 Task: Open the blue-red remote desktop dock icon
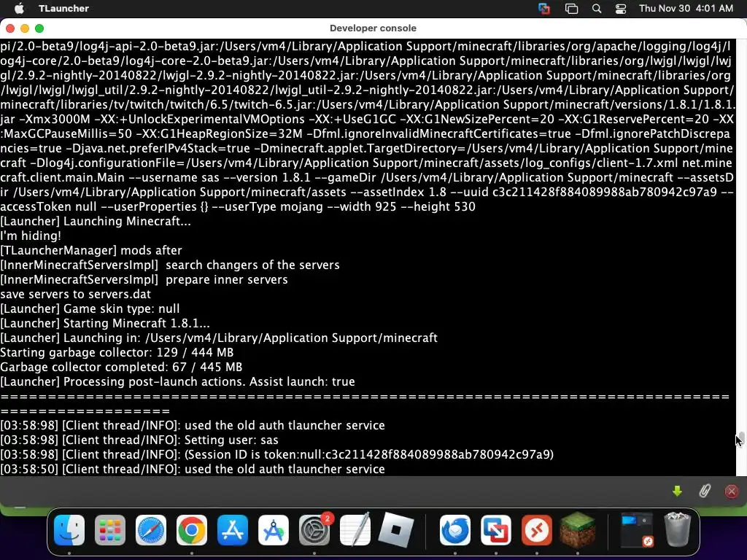(x=496, y=530)
